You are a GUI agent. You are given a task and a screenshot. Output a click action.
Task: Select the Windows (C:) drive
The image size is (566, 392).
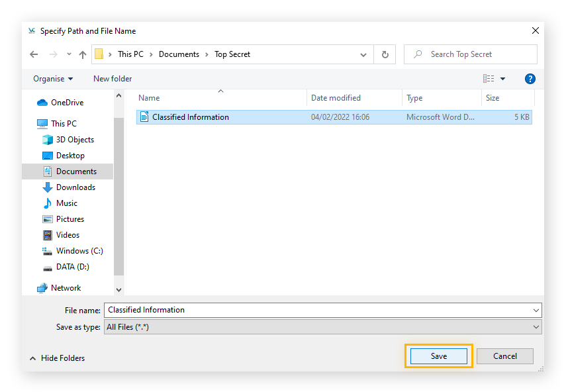pos(77,250)
